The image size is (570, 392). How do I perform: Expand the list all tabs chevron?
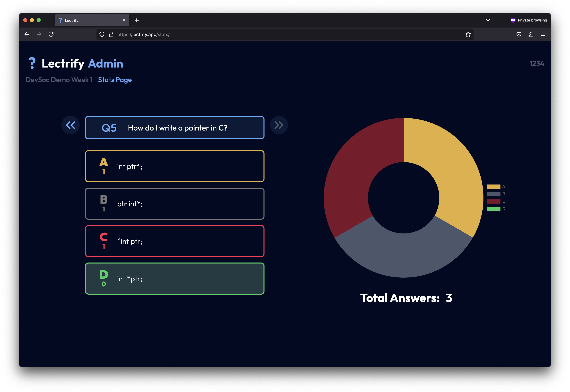point(488,20)
